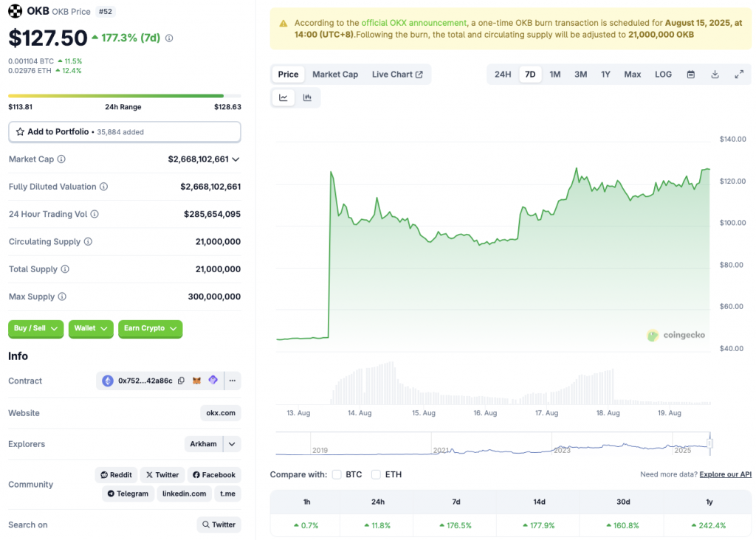
Task: Open the Live Chart tab
Action: tap(397, 75)
